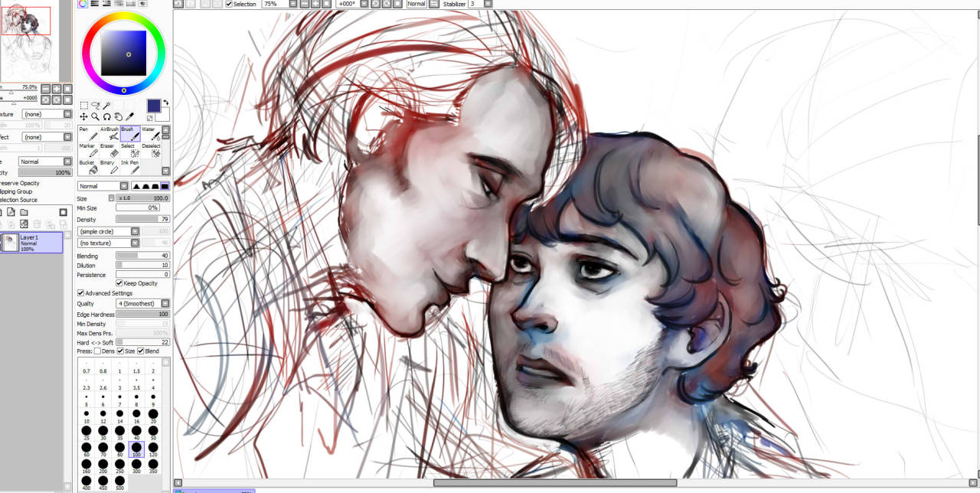Viewport: 980px width, 493px height.
Task: Zoom in navigator with plus button
Action: tap(57, 89)
